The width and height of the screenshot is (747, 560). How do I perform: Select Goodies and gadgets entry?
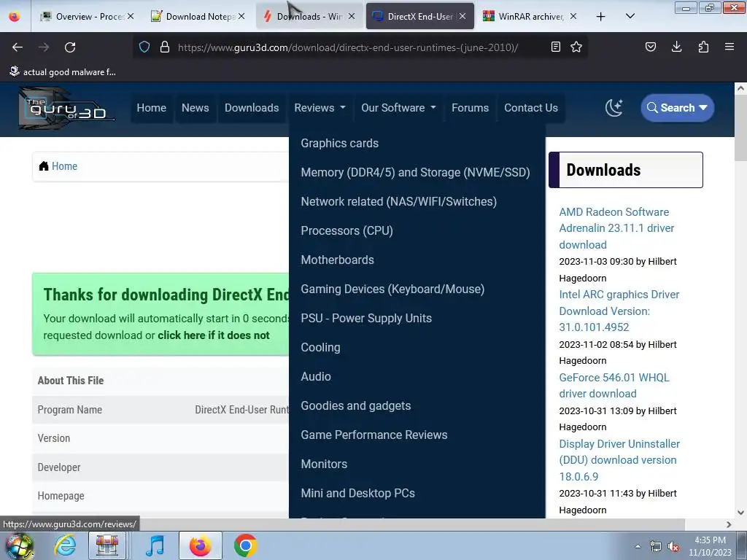pyautogui.click(x=356, y=405)
